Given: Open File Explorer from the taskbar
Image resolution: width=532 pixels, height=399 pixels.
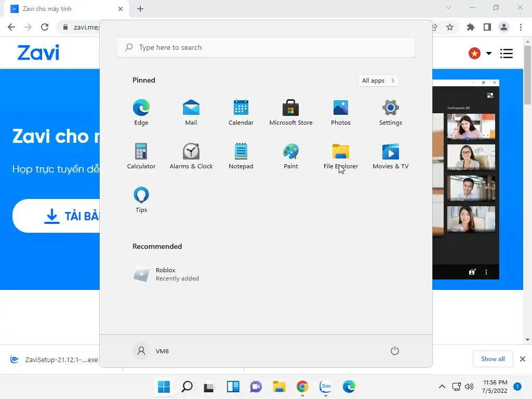Looking at the screenshot, I should click(x=279, y=387).
